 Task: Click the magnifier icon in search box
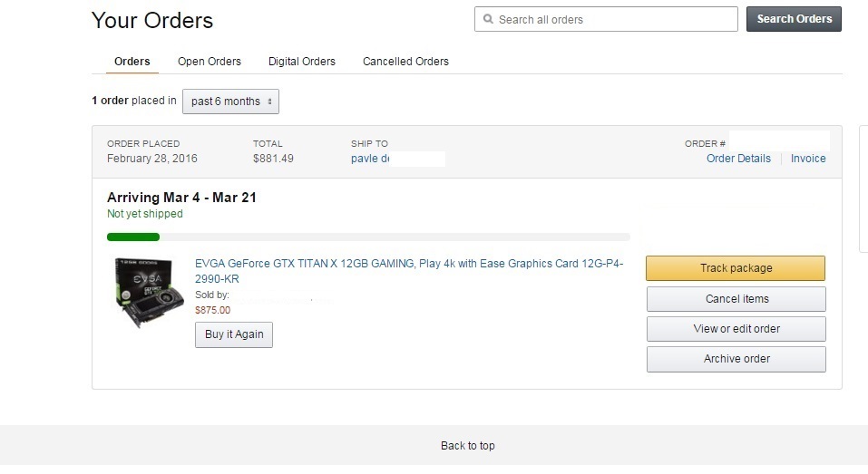pyautogui.click(x=489, y=19)
